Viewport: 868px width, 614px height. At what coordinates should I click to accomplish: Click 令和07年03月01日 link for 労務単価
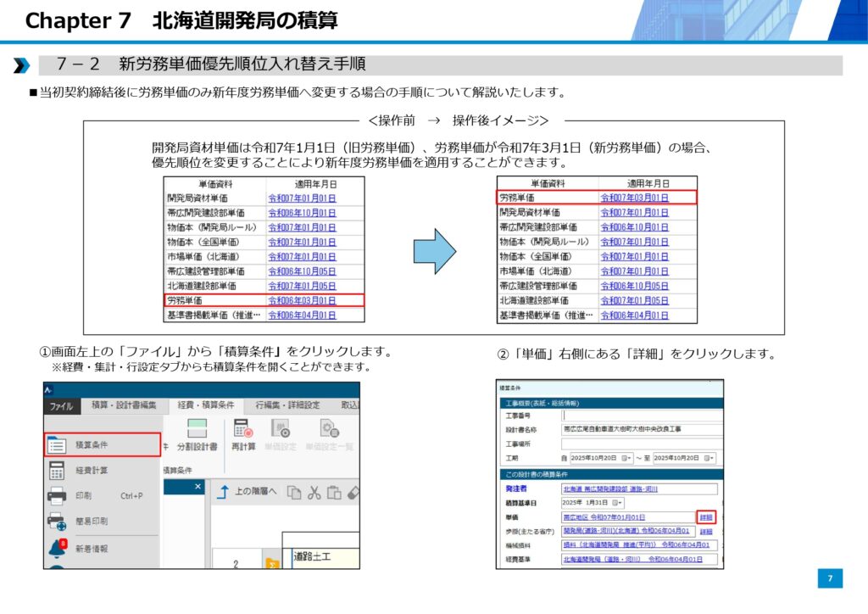tap(634, 198)
